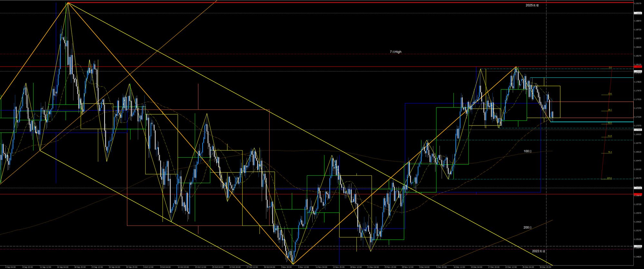This screenshot has width=644, height=269.
Task: Click the "16 Sep 04:00" time axis label
Action: tap(62, 267)
